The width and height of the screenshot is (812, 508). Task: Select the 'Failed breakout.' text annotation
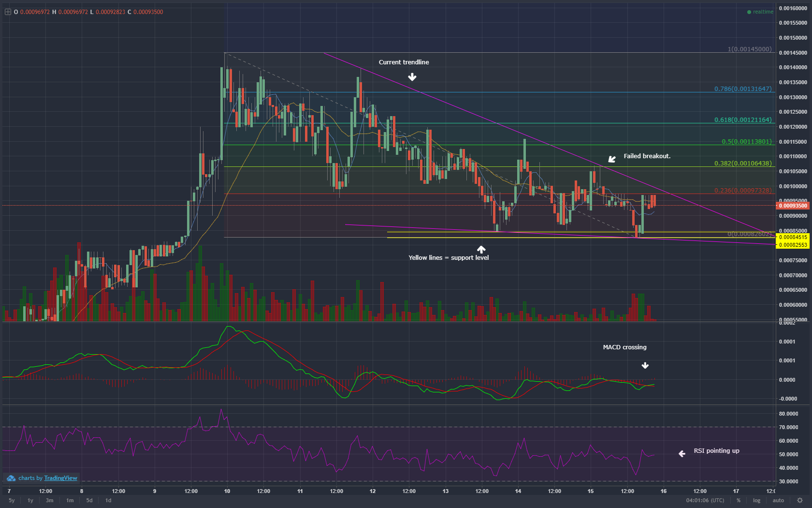pyautogui.click(x=647, y=156)
